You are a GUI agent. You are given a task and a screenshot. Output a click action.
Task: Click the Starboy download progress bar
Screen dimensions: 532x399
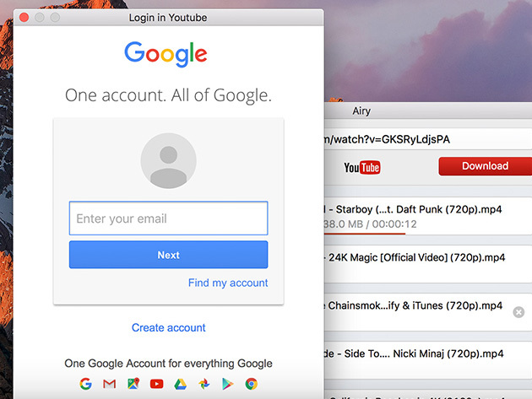point(365,234)
